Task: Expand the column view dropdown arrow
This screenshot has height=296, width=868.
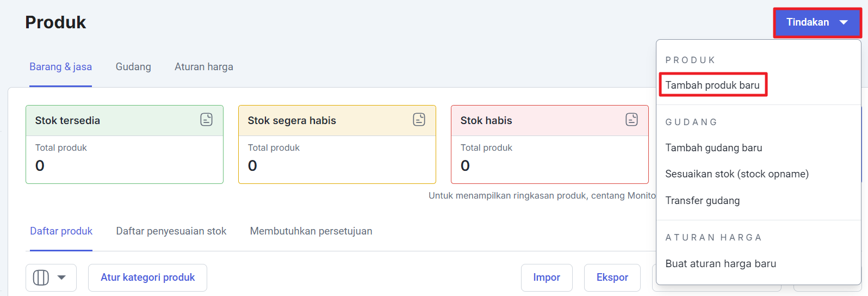Action: (62, 277)
